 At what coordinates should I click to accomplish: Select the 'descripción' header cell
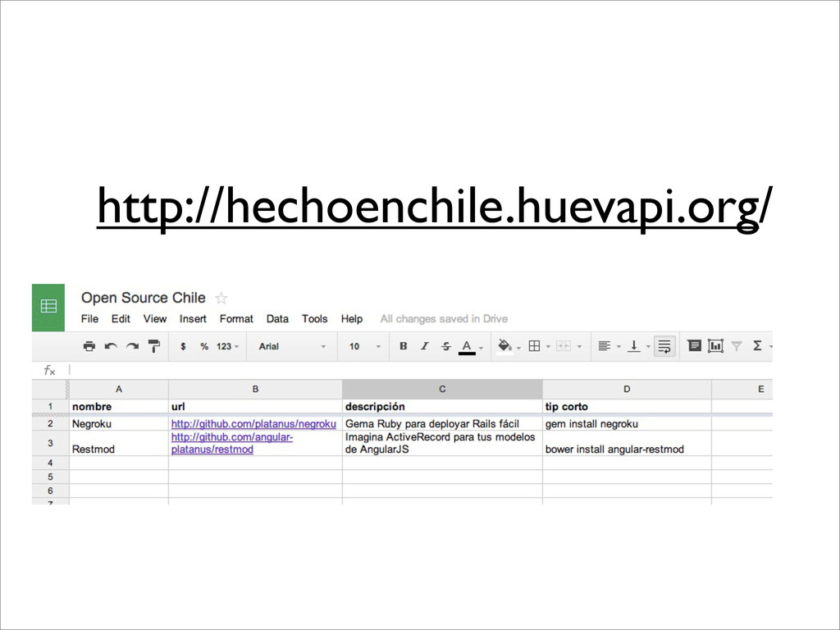tap(442, 406)
